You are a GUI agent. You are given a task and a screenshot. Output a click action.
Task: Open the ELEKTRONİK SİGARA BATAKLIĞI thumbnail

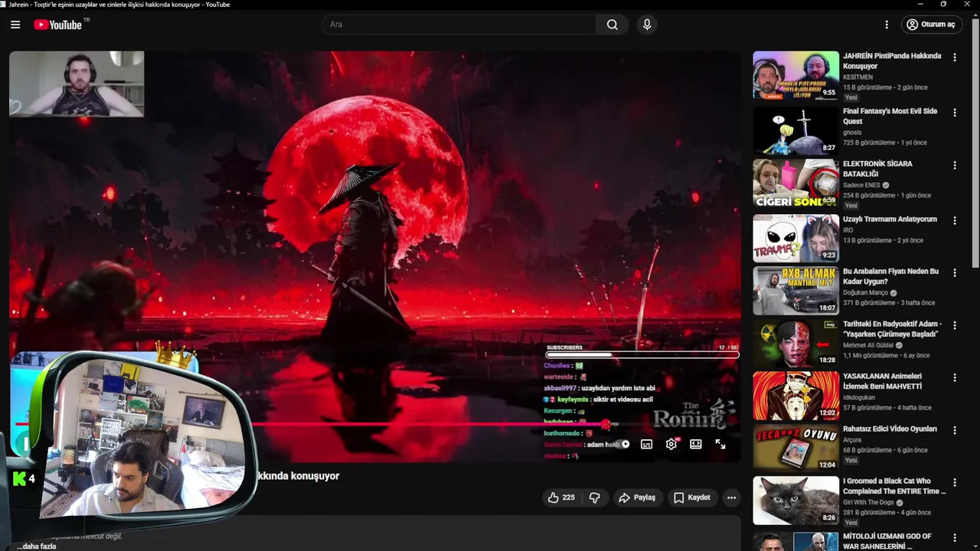[795, 183]
